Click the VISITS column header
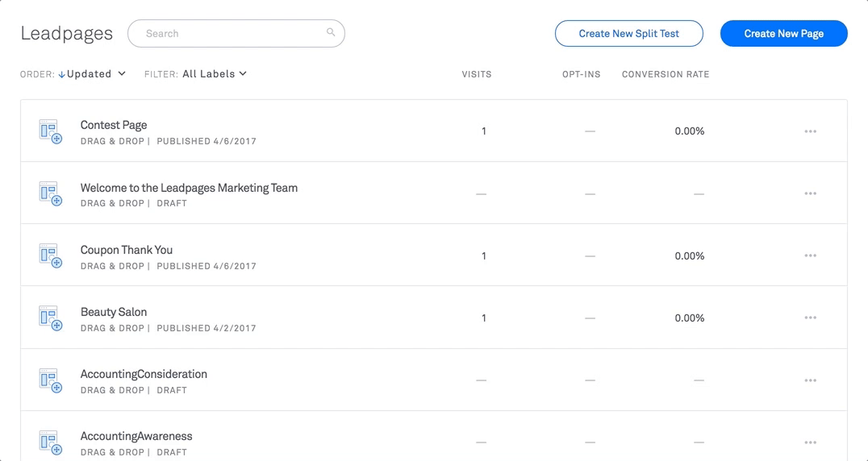Viewport: 868px width, 461px height. point(477,74)
